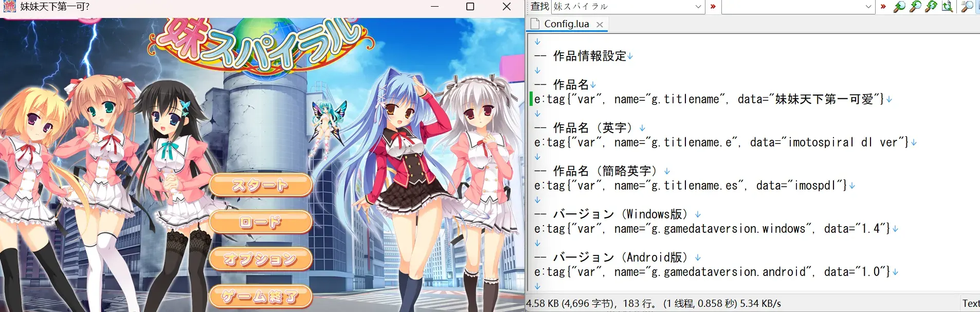Click the comment line '-- 作品名（英字）'
980x312 pixels.
click(586, 128)
